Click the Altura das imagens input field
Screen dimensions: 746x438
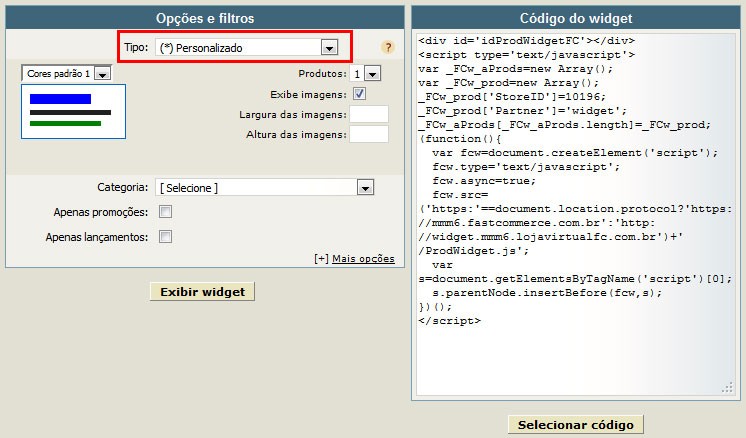tap(369, 134)
